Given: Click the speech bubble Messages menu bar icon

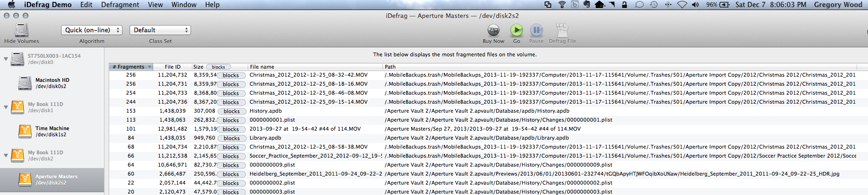Looking at the screenshot, I should (x=639, y=5).
